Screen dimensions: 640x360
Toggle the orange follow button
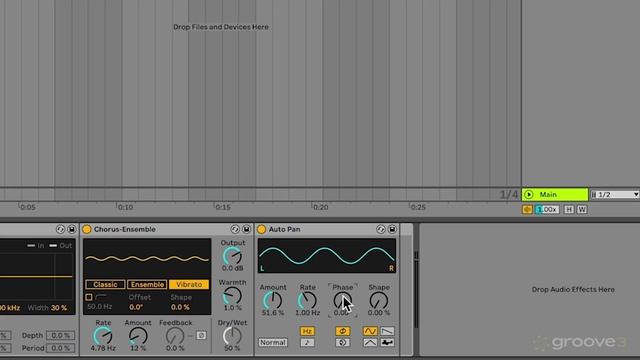527,209
